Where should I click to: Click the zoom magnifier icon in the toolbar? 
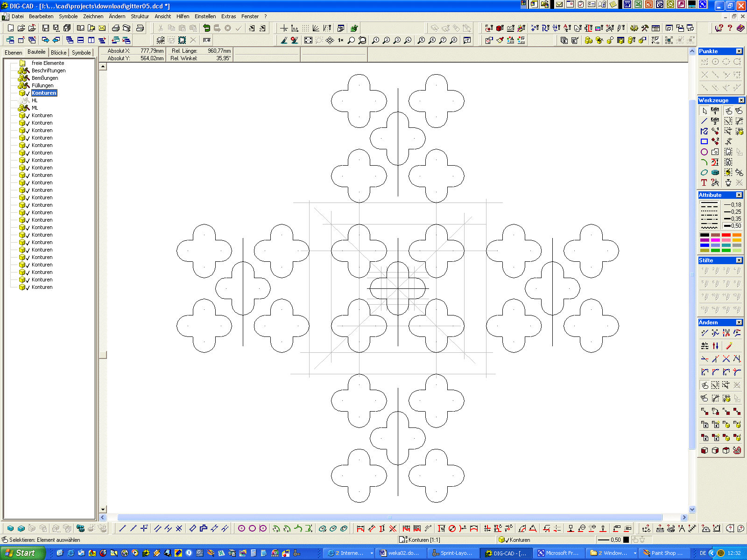[x=352, y=41]
